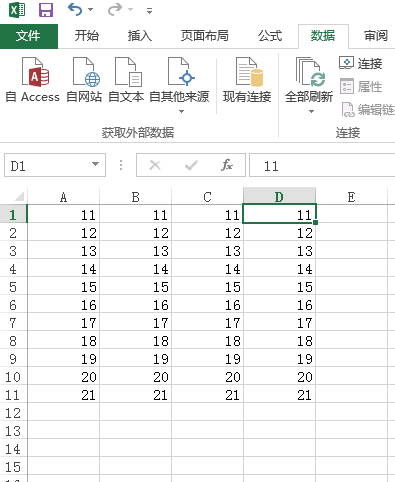Select column C header
Screen dimensions: 395x482
pos(207,197)
